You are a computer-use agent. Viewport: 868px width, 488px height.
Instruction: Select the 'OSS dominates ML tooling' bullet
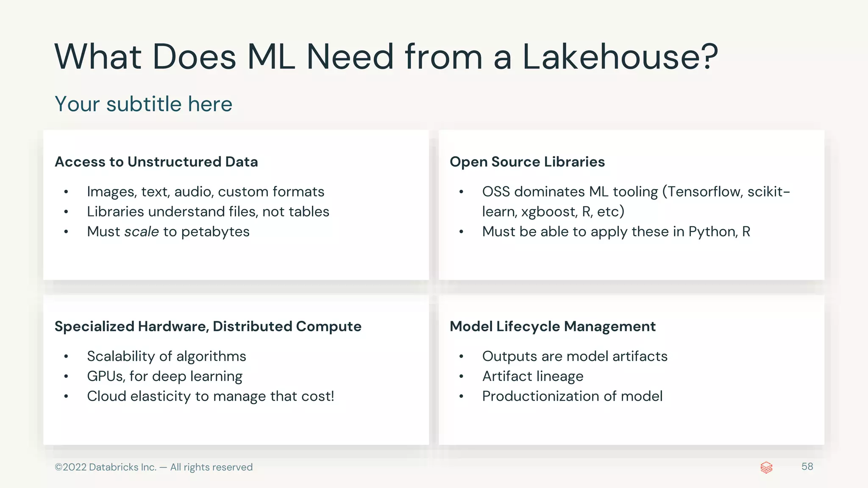tap(636, 201)
